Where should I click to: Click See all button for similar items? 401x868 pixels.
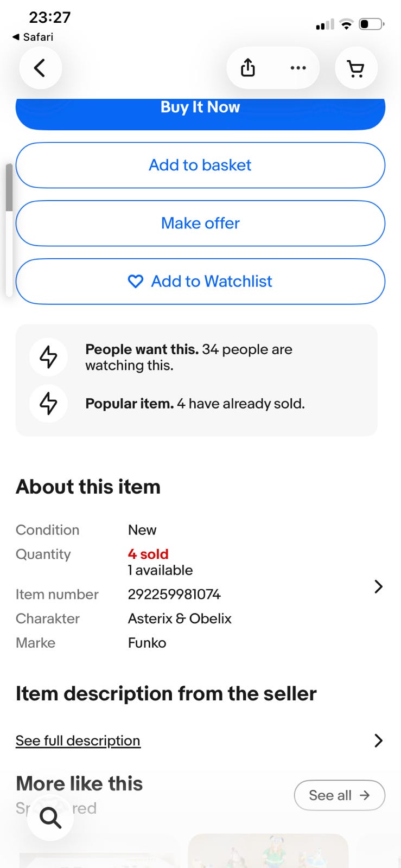(x=340, y=795)
